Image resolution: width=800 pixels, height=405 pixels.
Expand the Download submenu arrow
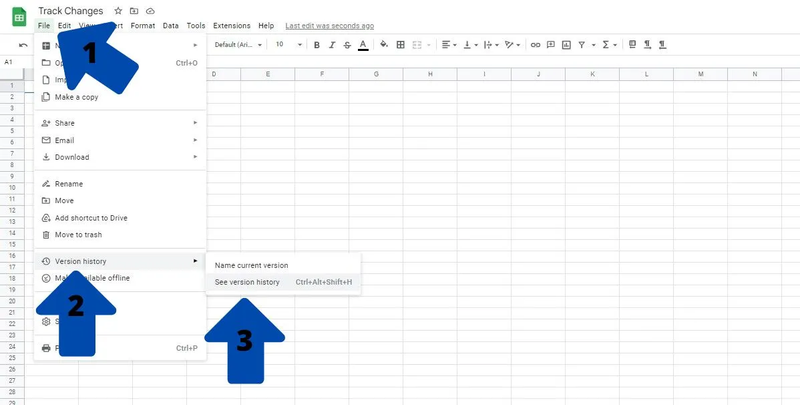[x=195, y=157]
